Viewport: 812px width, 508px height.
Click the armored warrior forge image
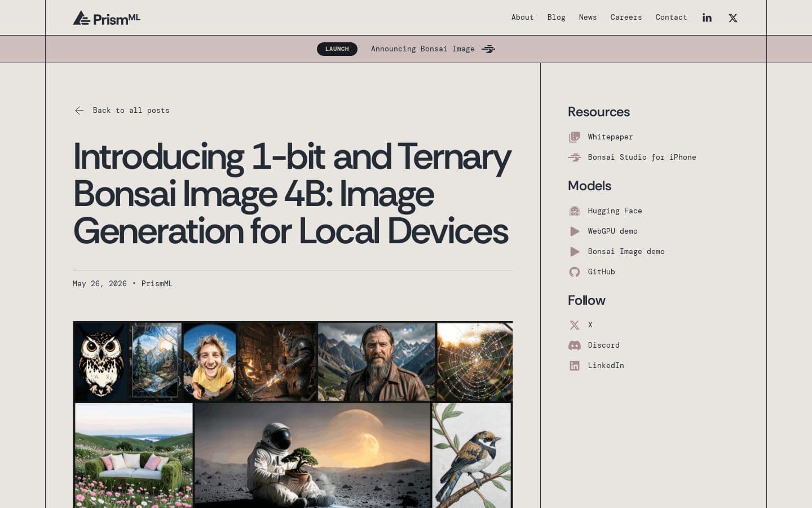pos(277,362)
